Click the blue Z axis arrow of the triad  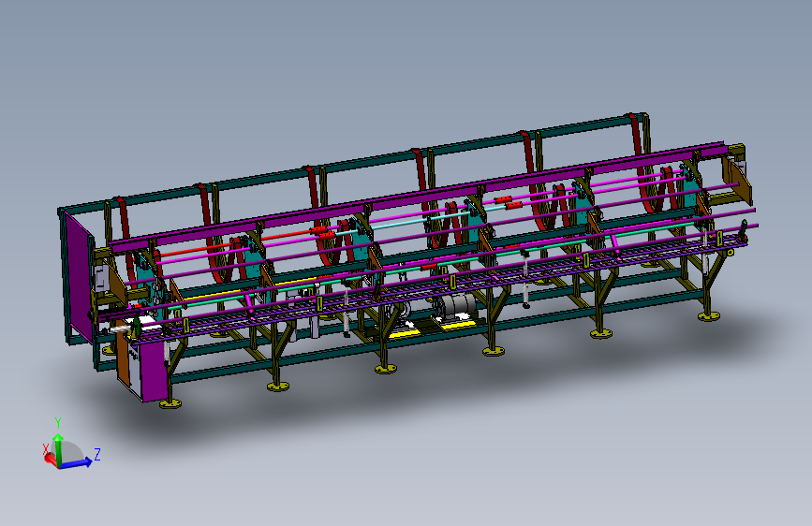tap(77, 463)
